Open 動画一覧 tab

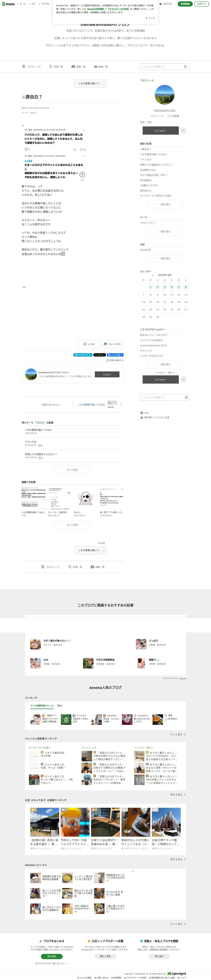pyautogui.click(x=101, y=67)
